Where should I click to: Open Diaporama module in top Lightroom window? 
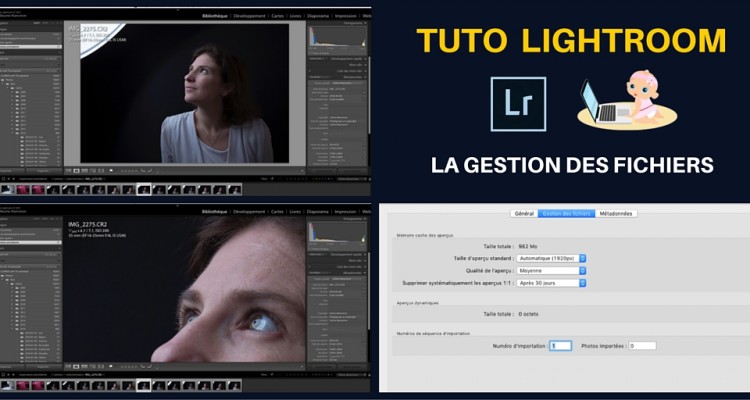318,16
